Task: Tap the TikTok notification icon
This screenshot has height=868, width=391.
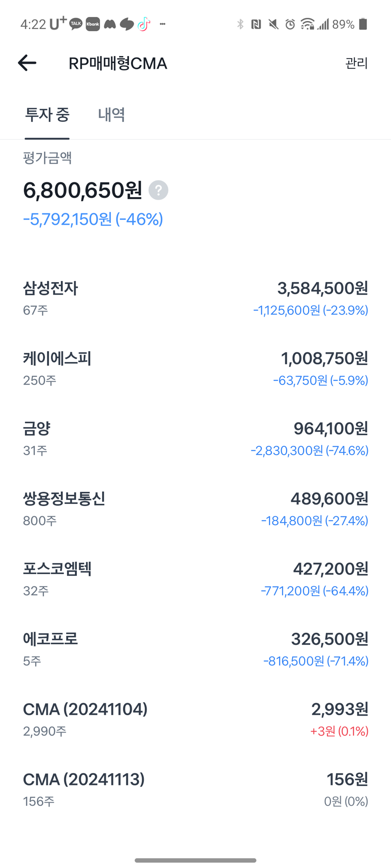Action: point(144,24)
